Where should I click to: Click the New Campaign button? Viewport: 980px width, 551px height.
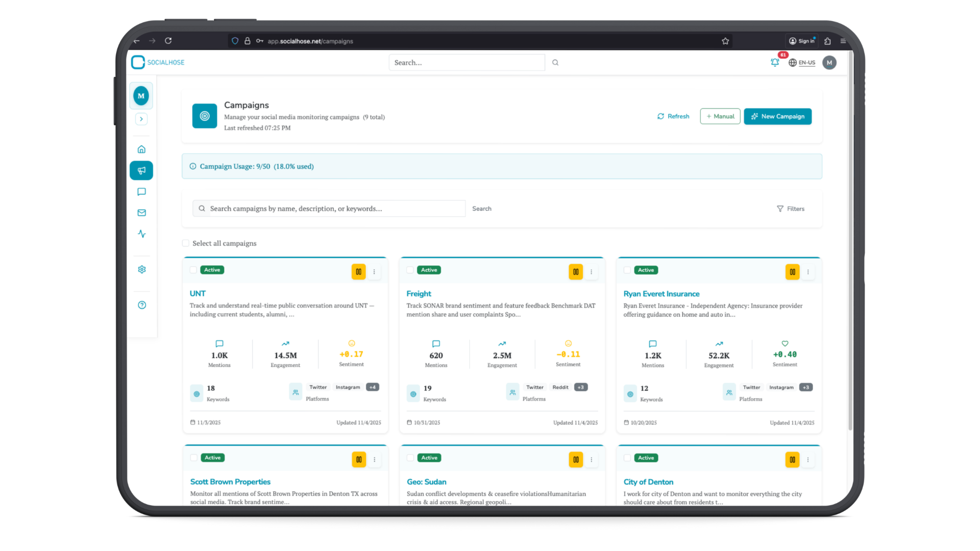pos(777,116)
